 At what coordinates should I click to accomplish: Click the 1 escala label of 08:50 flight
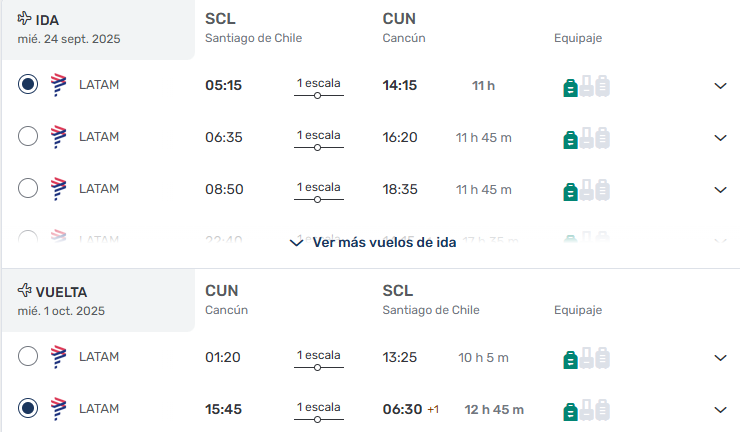coord(319,187)
